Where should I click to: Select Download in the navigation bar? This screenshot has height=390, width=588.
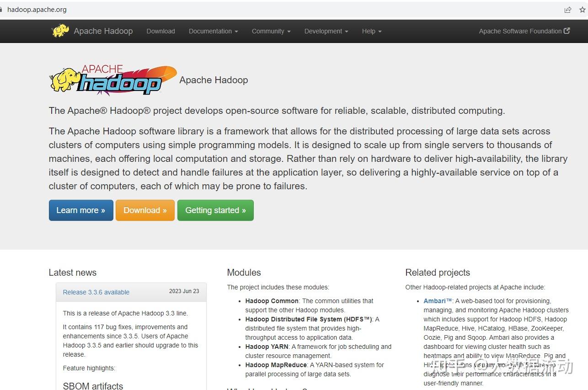coord(160,31)
